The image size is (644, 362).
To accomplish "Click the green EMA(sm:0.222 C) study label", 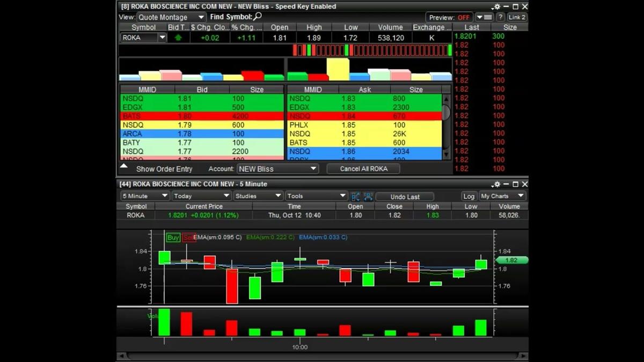I will pyautogui.click(x=270, y=237).
